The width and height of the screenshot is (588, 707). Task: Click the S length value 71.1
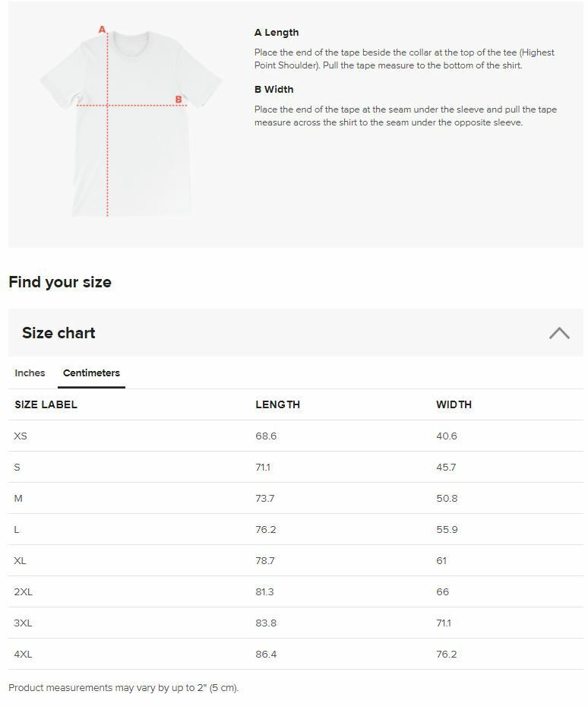[263, 468]
